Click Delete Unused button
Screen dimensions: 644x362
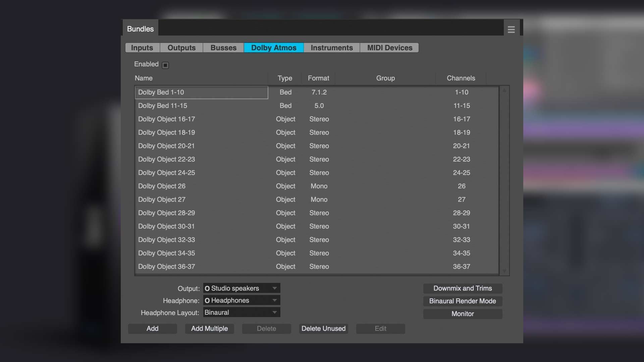(x=323, y=328)
